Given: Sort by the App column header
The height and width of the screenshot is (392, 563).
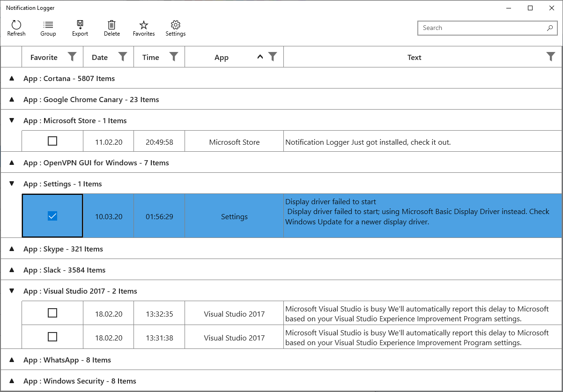Looking at the screenshot, I should point(222,58).
